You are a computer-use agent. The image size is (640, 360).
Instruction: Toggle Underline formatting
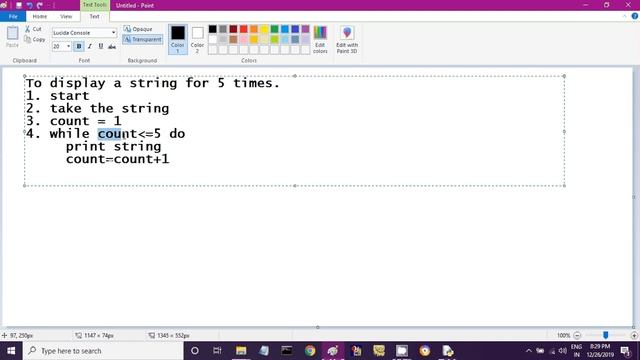[101, 47]
